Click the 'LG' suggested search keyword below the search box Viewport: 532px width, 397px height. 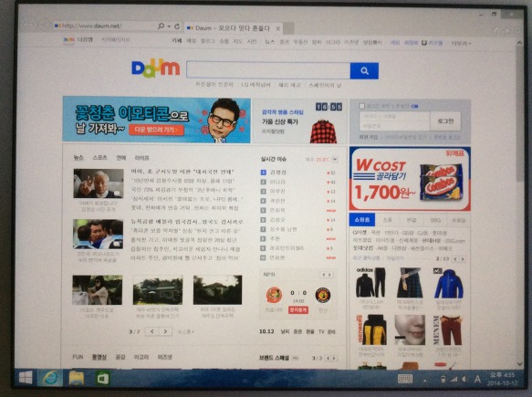pyautogui.click(x=256, y=85)
